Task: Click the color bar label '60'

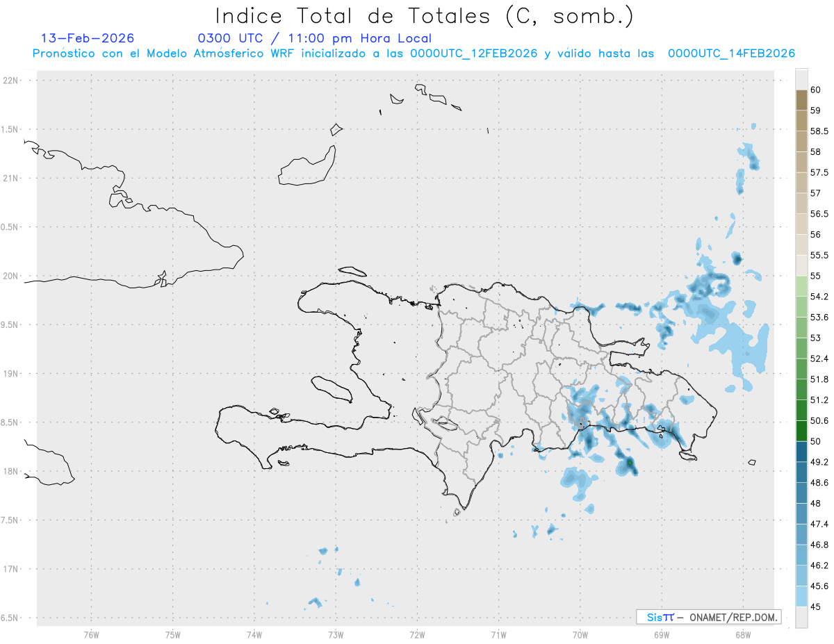Action: click(816, 90)
